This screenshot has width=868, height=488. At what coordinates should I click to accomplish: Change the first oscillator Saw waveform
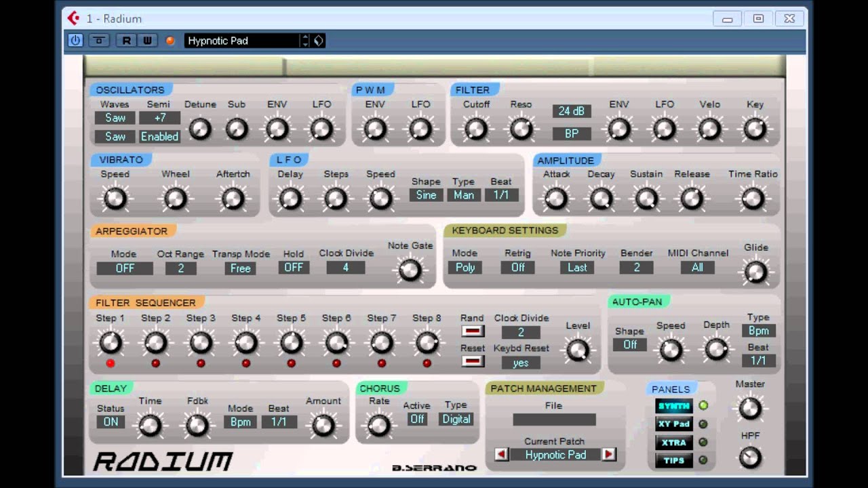coord(115,118)
